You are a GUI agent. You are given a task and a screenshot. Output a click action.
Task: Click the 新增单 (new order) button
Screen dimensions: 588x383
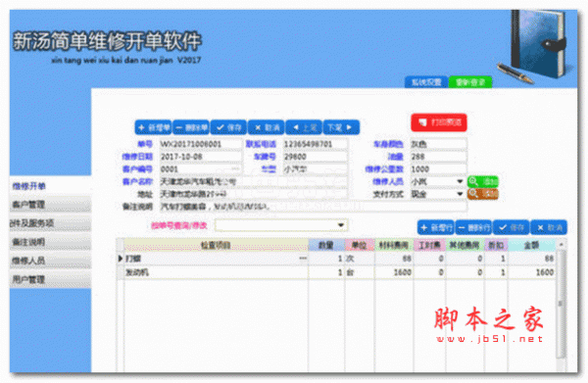click(x=153, y=127)
